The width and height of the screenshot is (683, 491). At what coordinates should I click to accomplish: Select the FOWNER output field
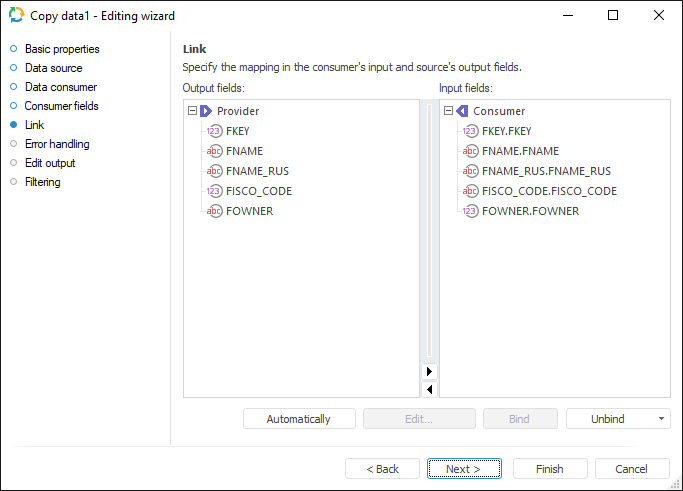[250, 211]
